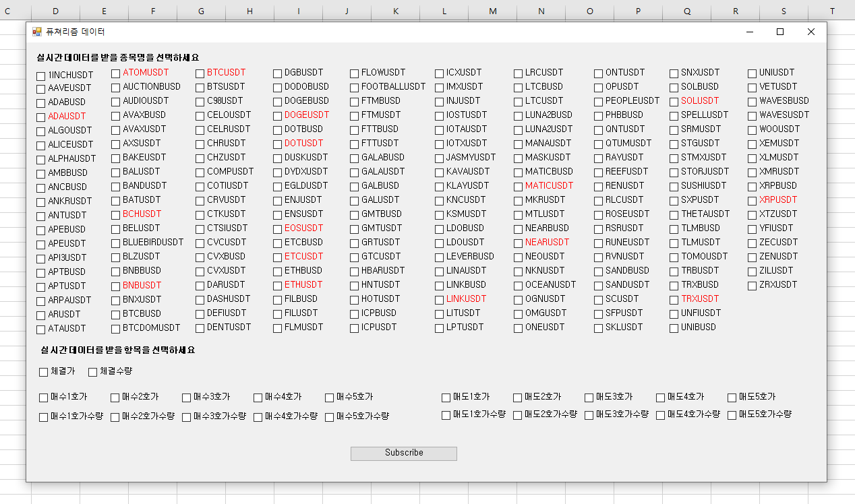This screenshot has height=504, width=855.
Task: Maximize the 퓨처리즘 데이터 window
Action: [780, 32]
